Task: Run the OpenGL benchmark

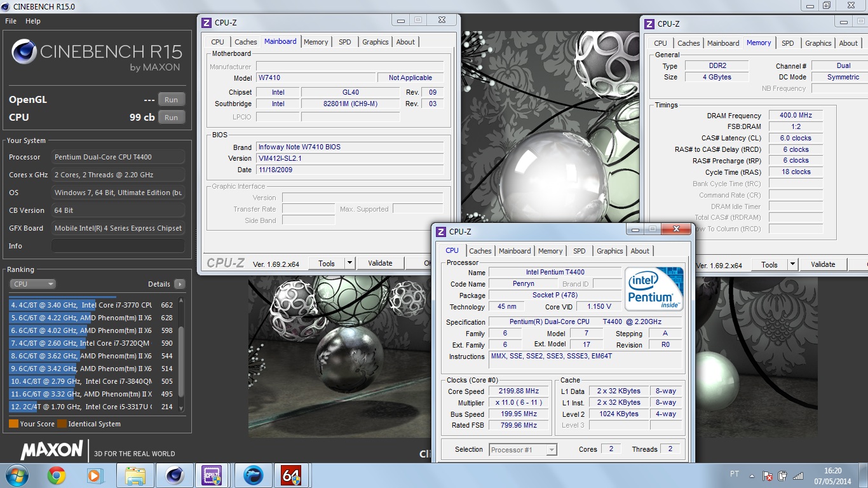Action: tap(172, 100)
